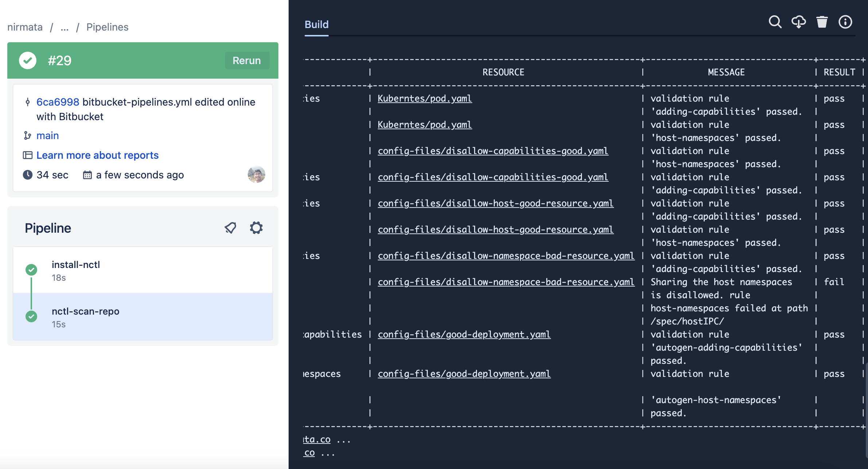This screenshot has height=469, width=868.
Task: Click the 'fail' result cell
Action: [x=834, y=282]
